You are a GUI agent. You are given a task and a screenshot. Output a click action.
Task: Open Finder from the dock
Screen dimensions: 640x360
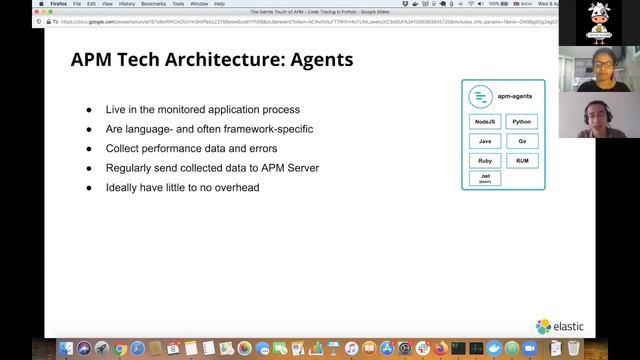point(66,349)
